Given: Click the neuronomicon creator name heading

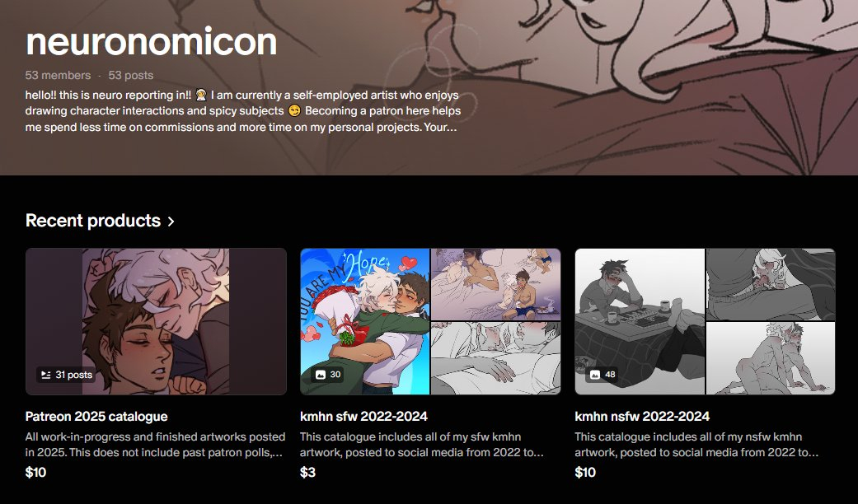Looking at the screenshot, I should pos(151,41).
